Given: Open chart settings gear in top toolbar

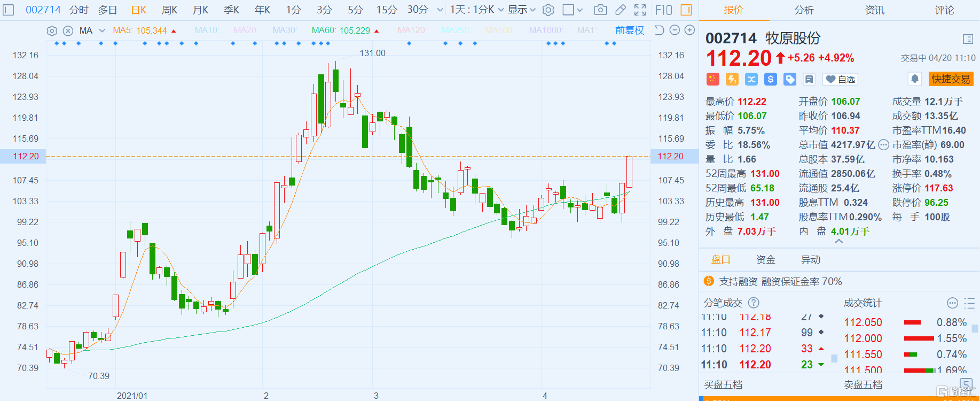Looking at the screenshot, I should pyautogui.click(x=548, y=10).
